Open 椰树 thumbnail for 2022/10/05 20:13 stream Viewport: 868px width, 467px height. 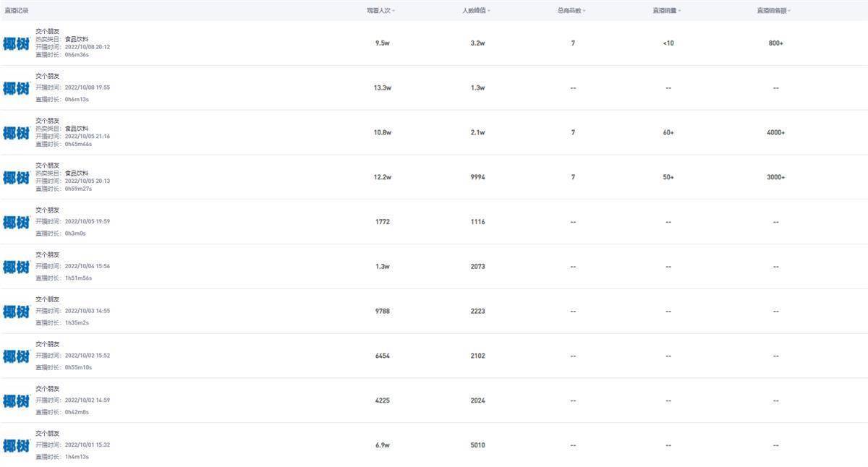pos(16,178)
